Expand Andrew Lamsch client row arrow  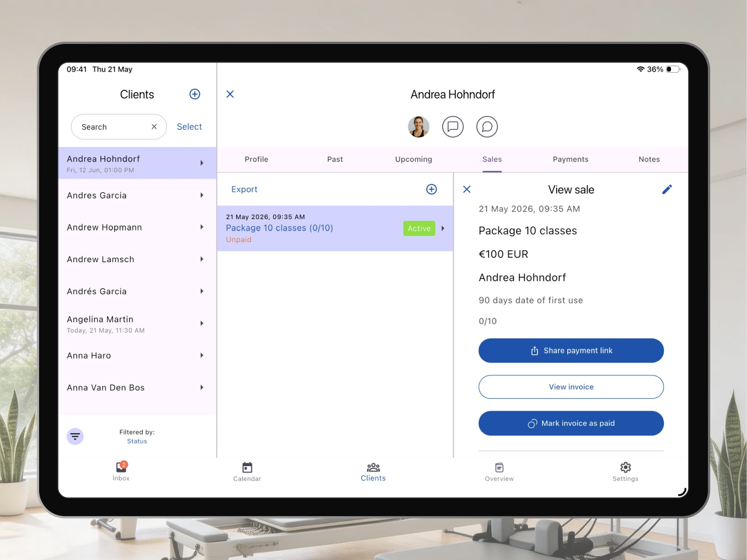[202, 259]
